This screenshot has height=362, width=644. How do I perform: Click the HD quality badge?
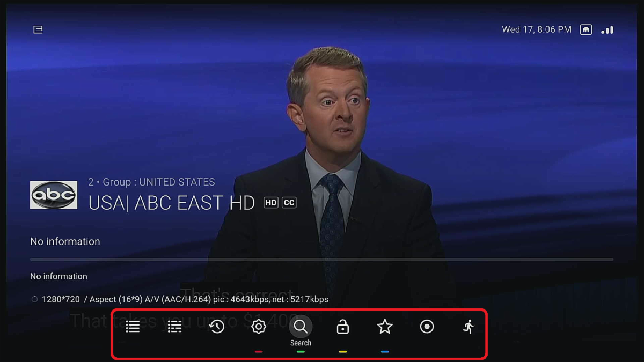pyautogui.click(x=271, y=202)
